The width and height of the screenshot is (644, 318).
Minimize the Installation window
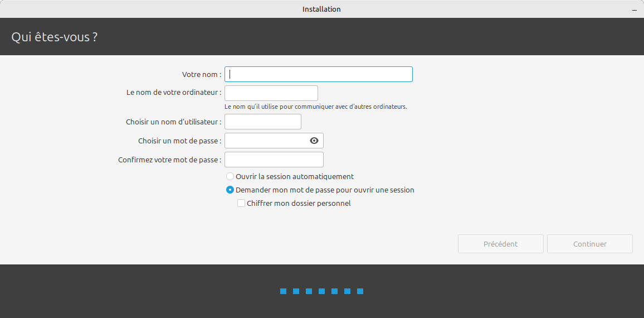pos(634,9)
